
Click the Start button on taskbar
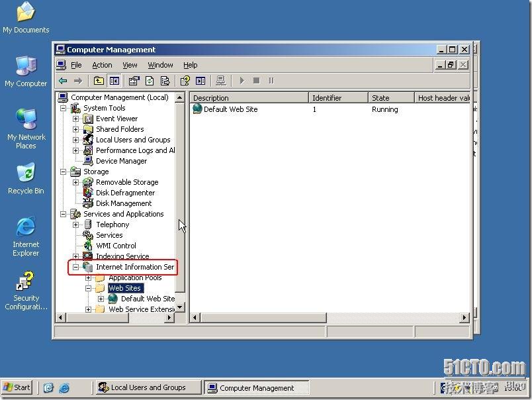pyautogui.click(x=17, y=387)
